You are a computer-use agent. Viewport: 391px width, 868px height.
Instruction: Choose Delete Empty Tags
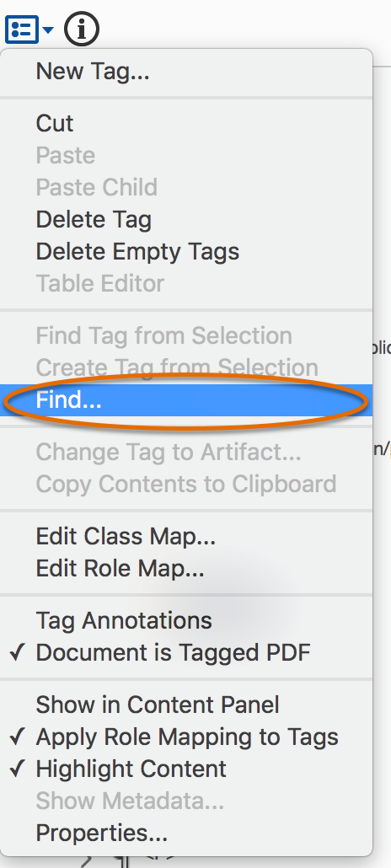(x=186, y=252)
